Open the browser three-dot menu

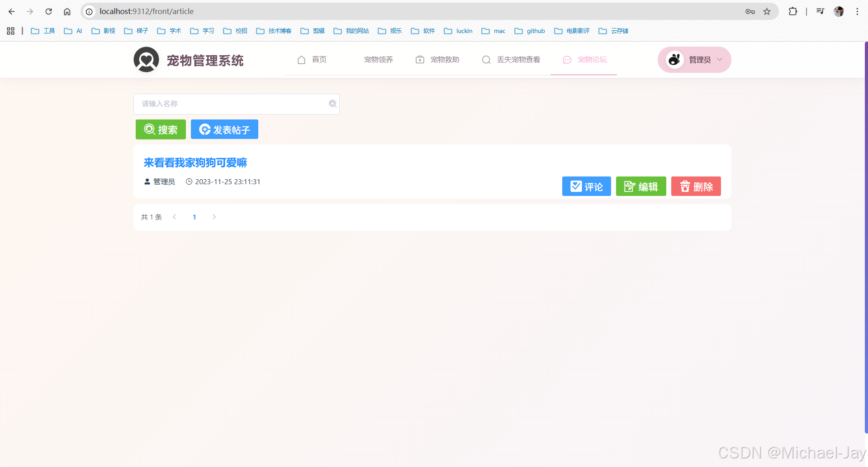point(857,11)
